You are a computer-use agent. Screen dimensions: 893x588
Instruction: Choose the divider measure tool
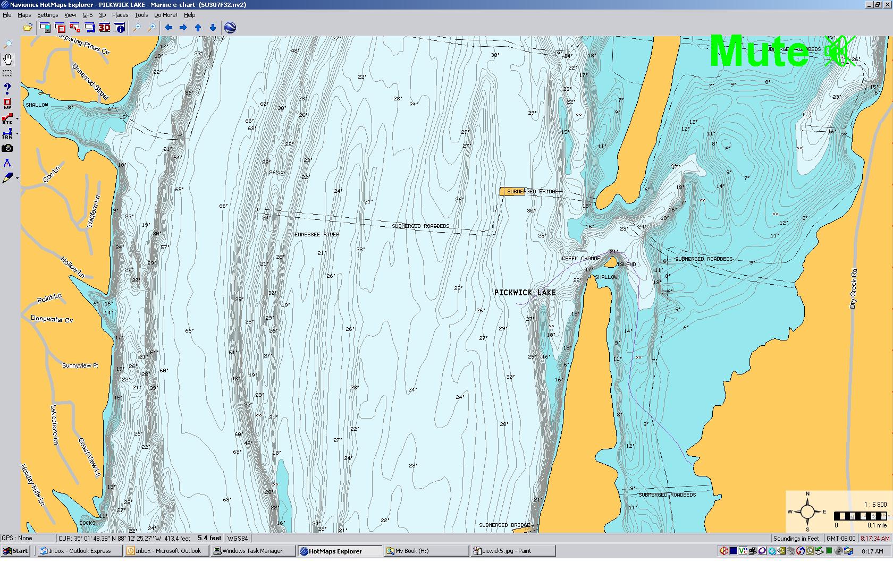pos(7,163)
